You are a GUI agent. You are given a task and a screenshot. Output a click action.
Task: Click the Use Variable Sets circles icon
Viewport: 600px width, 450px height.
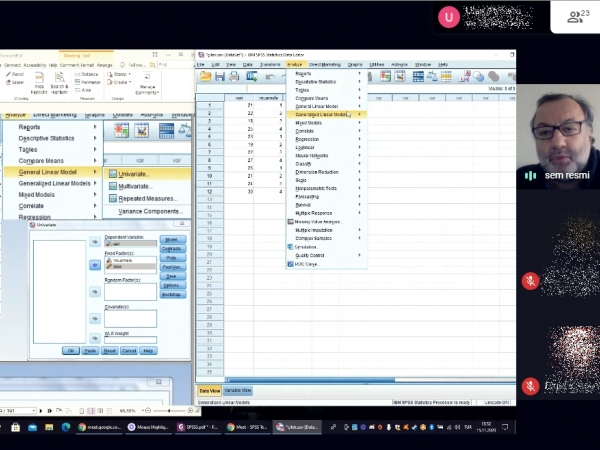478,77
